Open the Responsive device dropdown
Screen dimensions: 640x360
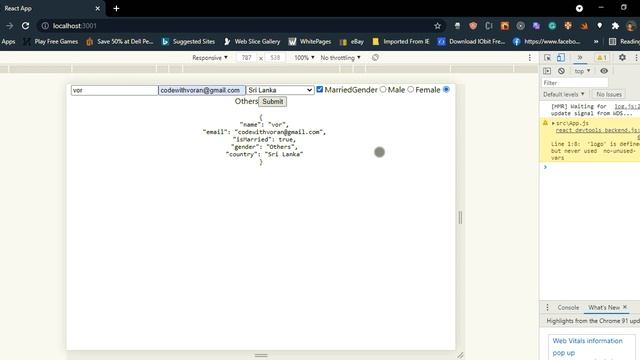[210, 58]
